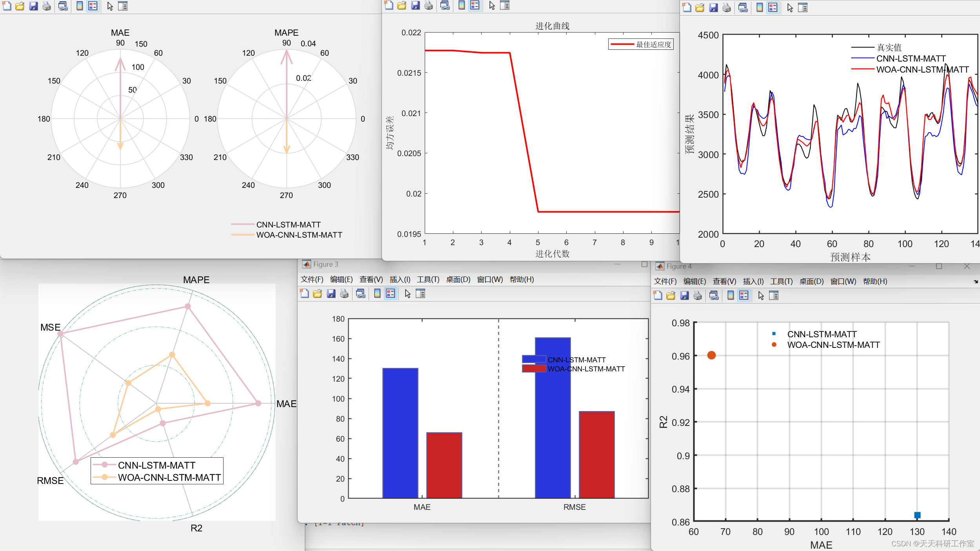Insert Legend icon in Figure 4 toolbar
Screen dimensions: 980x551
(x=744, y=295)
